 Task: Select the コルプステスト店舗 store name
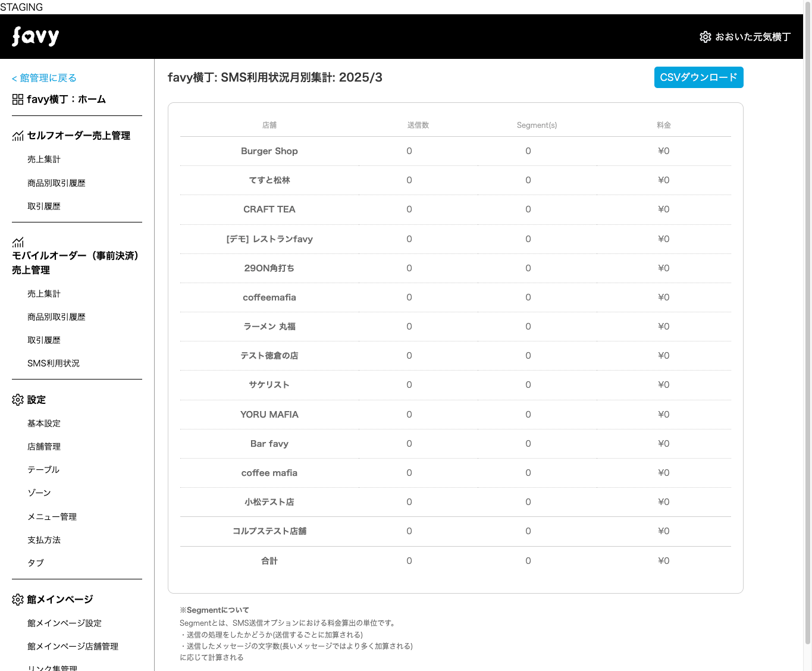click(269, 531)
